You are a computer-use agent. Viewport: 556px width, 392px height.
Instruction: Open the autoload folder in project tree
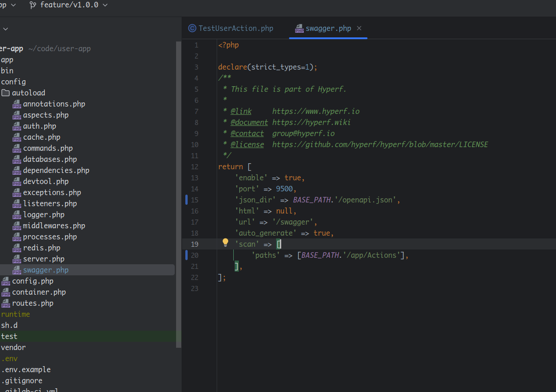[x=29, y=93]
